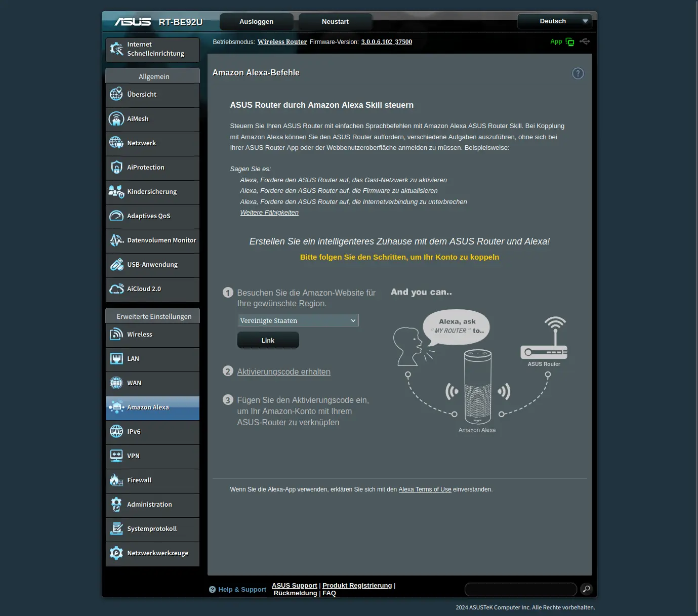Click the help question mark icon
This screenshot has width=698, height=616.
pyautogui.click(x=578, y=73)
